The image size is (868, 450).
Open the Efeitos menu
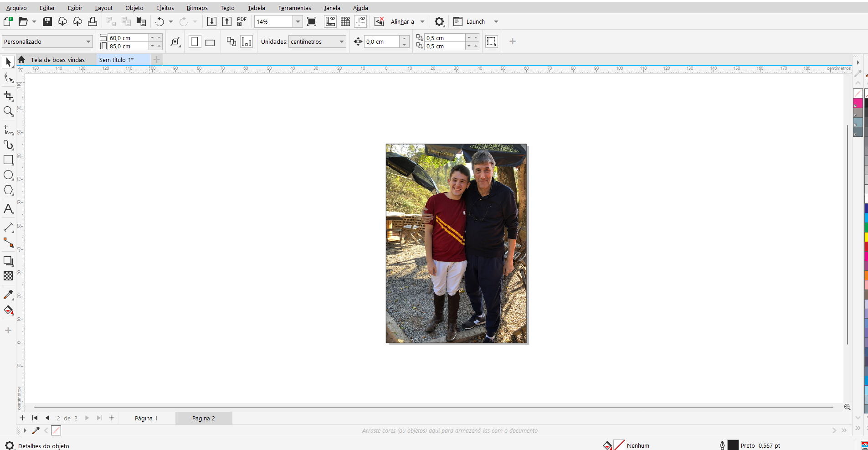click(x=165, y=8)
